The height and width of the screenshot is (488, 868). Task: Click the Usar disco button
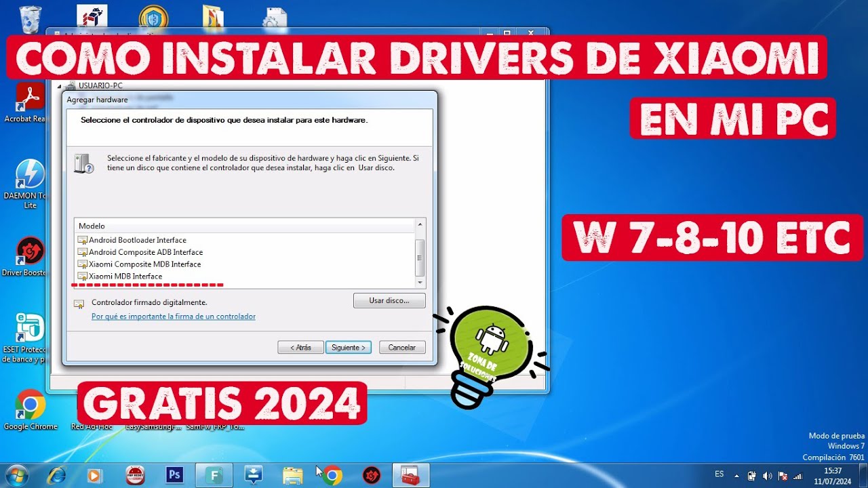(389, 300)
